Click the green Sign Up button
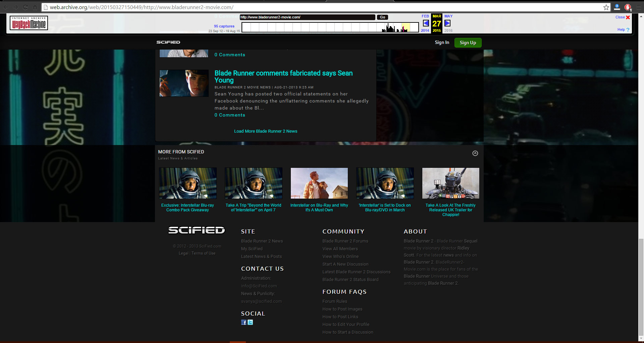Image resolution: width=644 pixels, height=343 pixels. [x=468, y=43]
